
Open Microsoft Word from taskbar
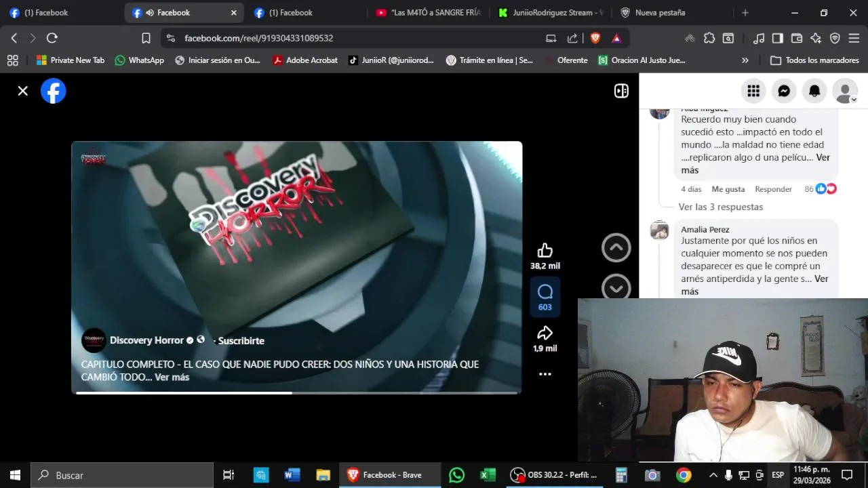click(x=292, y=475)
